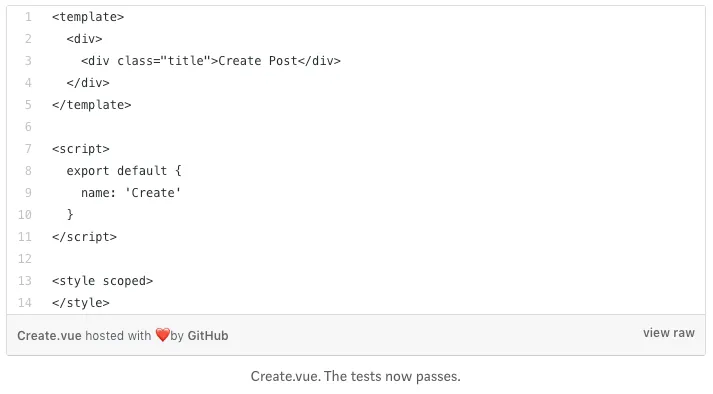Screen dimensions: 713x394
Task: Click the 'Create Post' title div code
Action: pyautogui.click(x=211, y=61)
